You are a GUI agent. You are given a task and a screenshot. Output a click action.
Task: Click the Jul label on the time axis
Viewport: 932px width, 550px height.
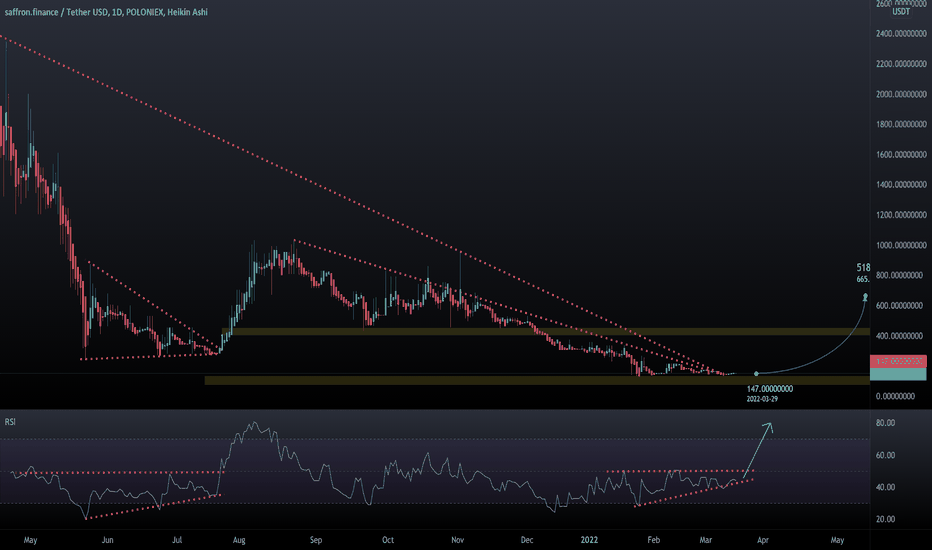(177, 540)
